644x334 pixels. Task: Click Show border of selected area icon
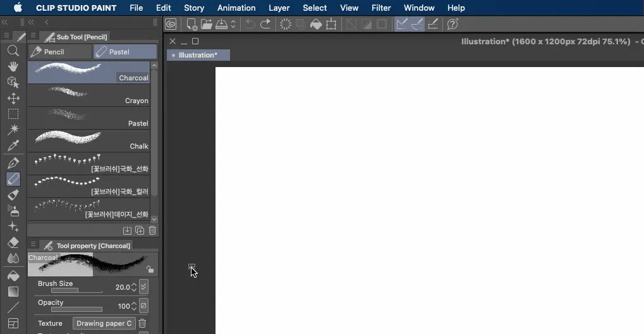tap(382, 24)
